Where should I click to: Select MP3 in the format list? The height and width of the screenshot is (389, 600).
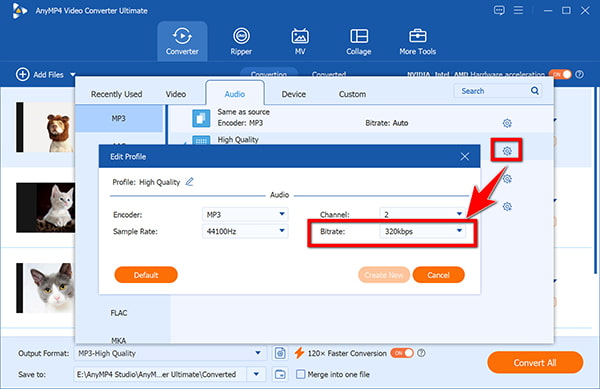click(x=119, y=118)
